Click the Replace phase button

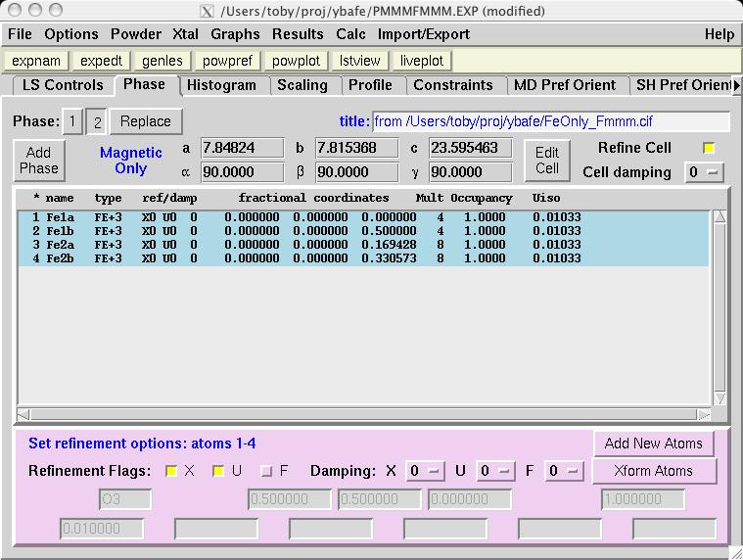click(146, 121)
